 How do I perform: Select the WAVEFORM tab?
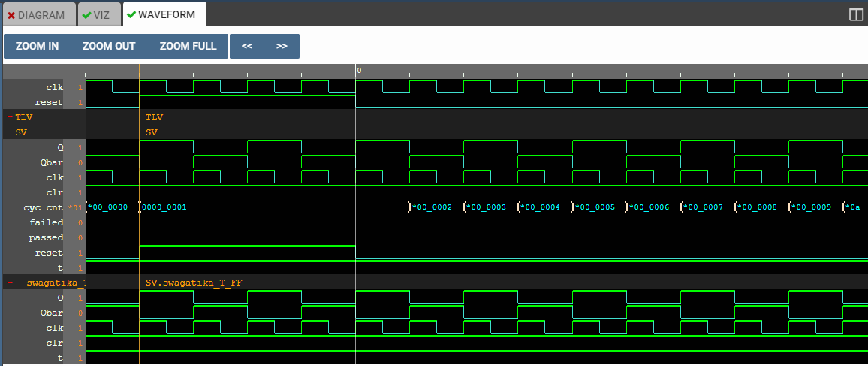pyautogui.click(x=164, y=14)
